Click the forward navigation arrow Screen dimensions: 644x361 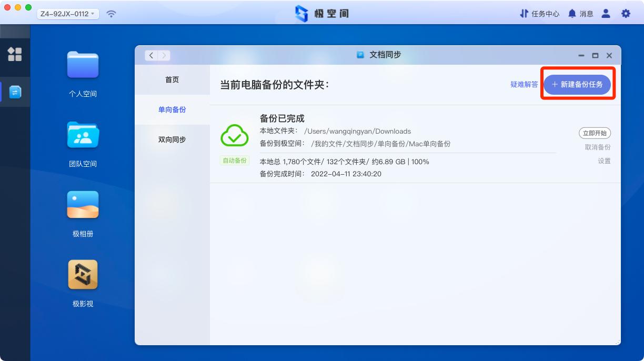point(164,55)
